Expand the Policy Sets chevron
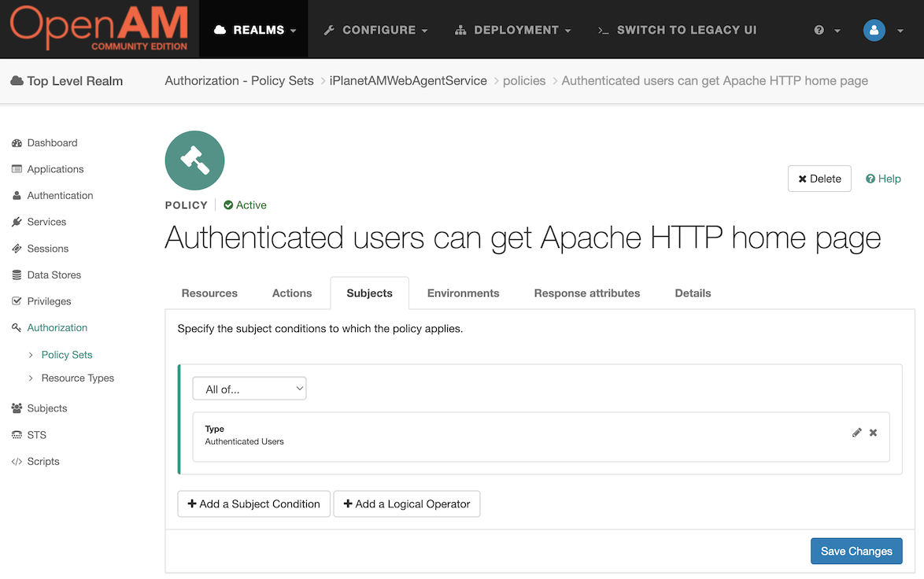 pos(31,355)
